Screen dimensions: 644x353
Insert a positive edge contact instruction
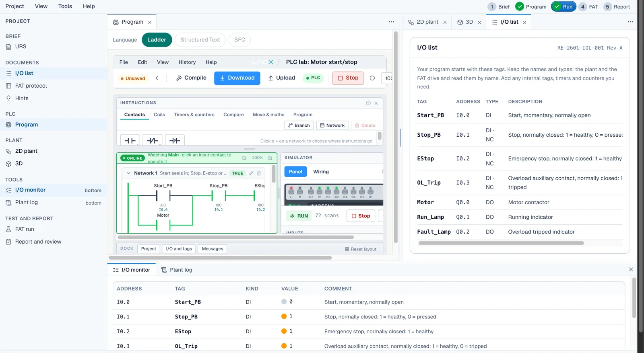(x=175, y=140)
